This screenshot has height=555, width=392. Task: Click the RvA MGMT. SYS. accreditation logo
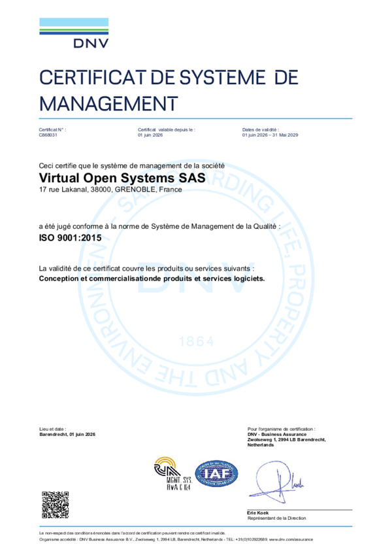click(x=173, y=473)
